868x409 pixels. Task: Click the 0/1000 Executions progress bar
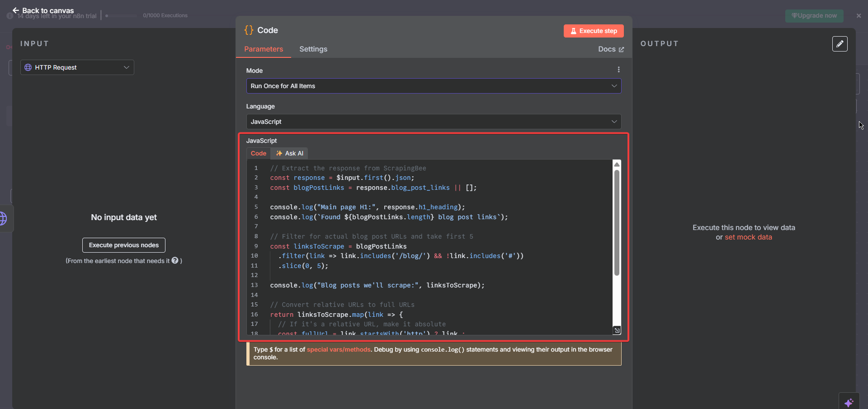click(121, 15)
